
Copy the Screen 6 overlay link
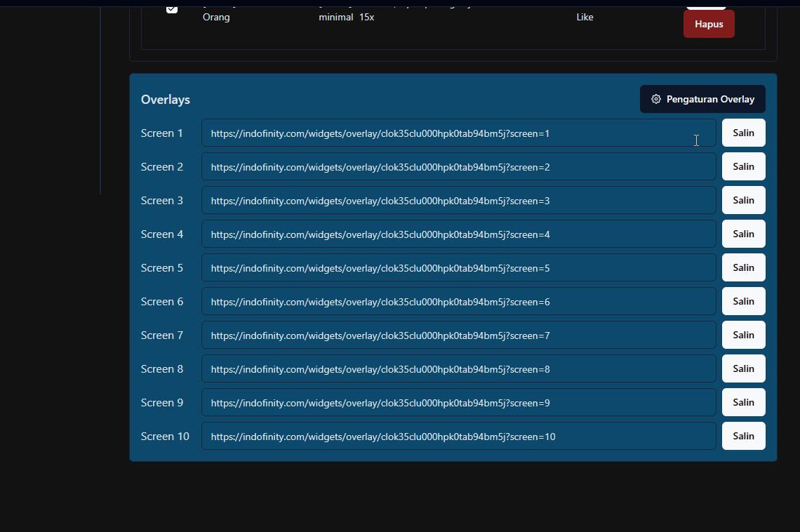click(743, 301)
